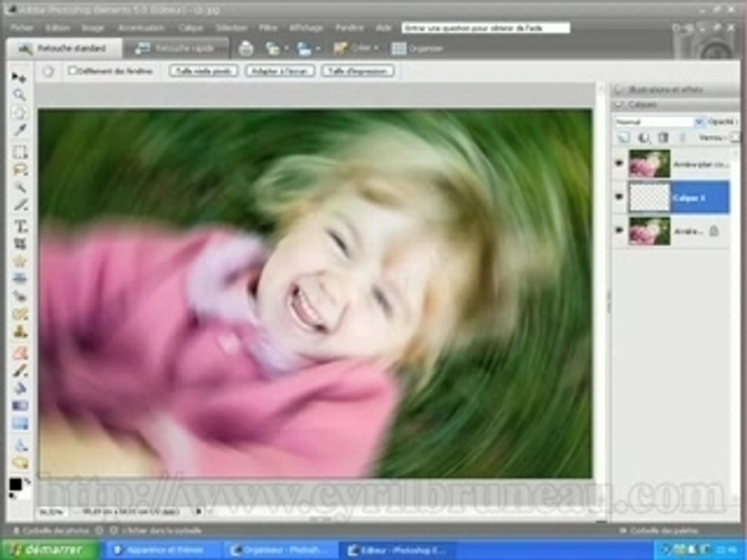Select the Magic Wand tool
747x560 pixels.
pos(19,187)
